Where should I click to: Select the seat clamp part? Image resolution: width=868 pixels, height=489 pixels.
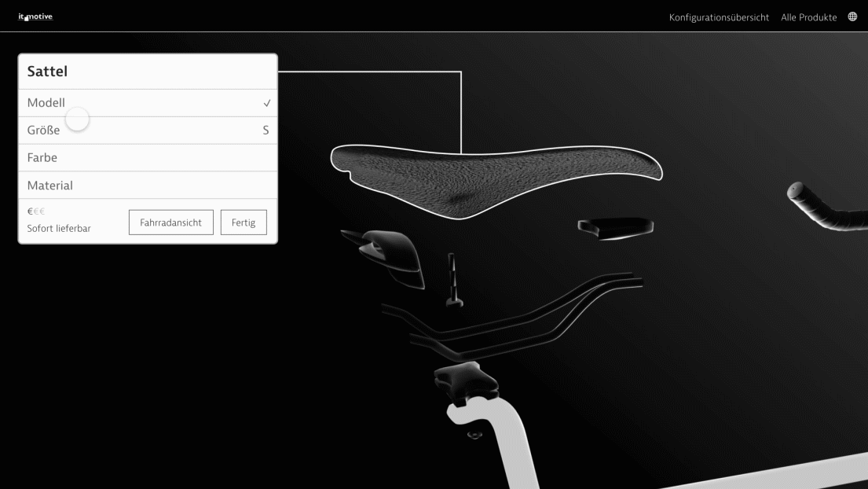point(467,381)
